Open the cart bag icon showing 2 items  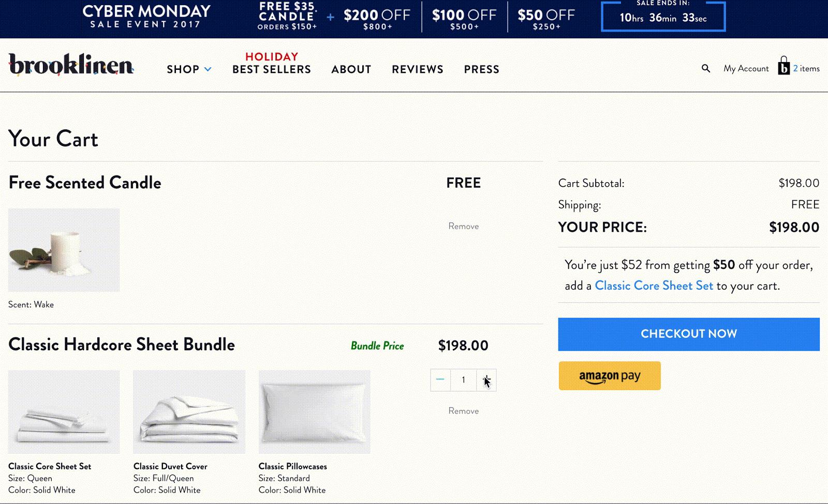click(x=783, y=67)
